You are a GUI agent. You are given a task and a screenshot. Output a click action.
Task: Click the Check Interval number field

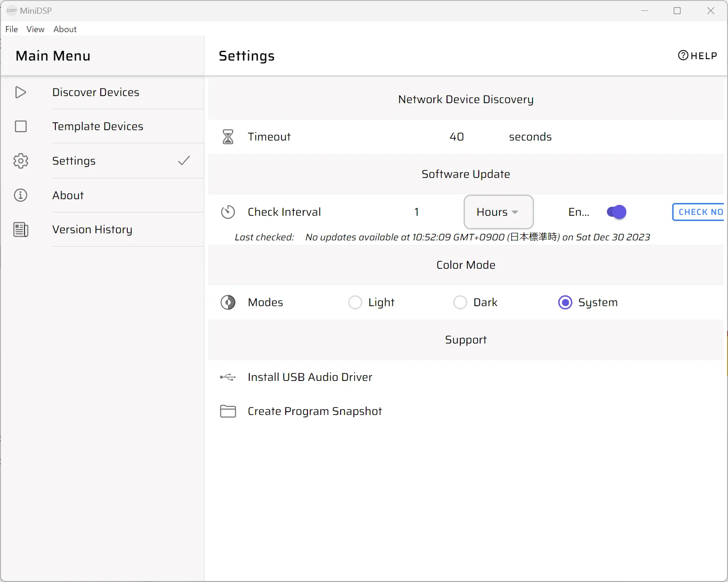[x=416, y=212]
